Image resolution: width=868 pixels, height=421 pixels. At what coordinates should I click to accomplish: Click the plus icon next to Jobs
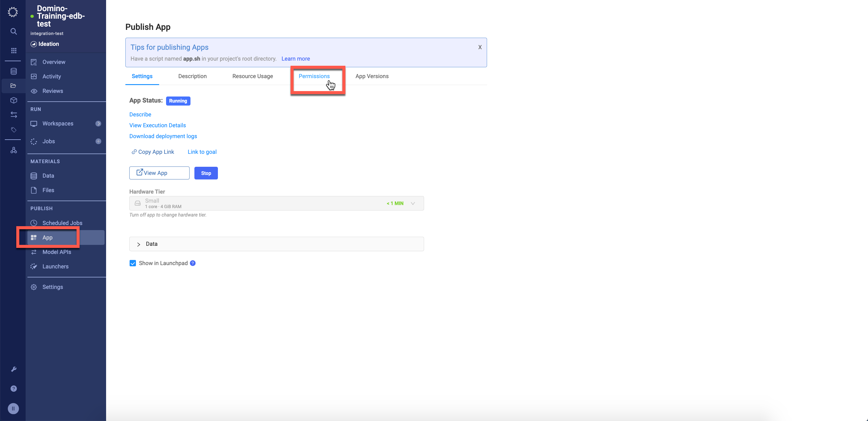click(98, 141)
